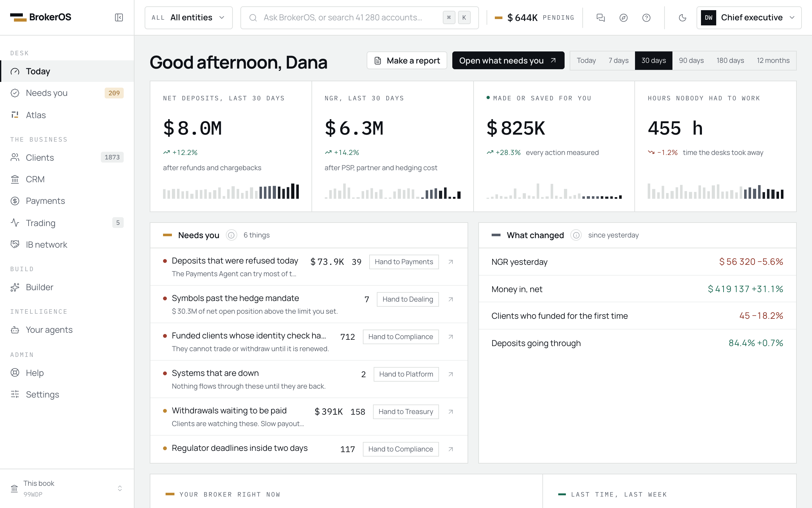812x508 pixels.
Task: Open the chat messages icon
Action: pyautogui.click(x=601, y=17)
